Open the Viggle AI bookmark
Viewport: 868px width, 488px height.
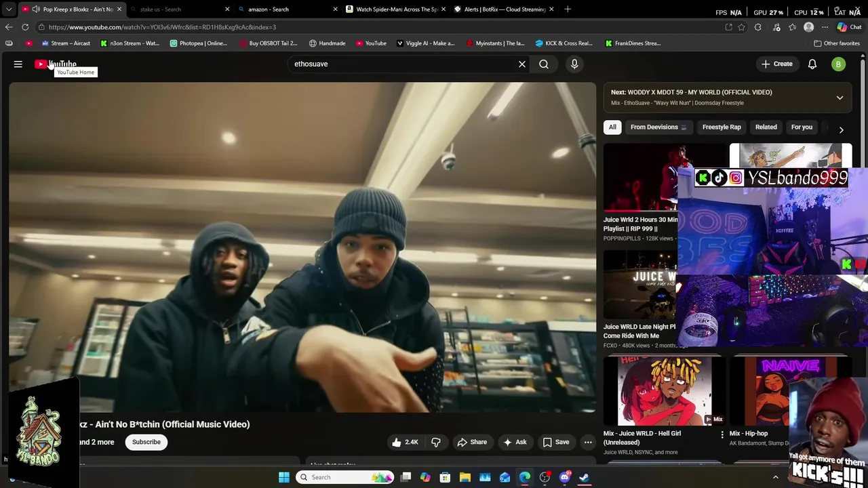426,43
